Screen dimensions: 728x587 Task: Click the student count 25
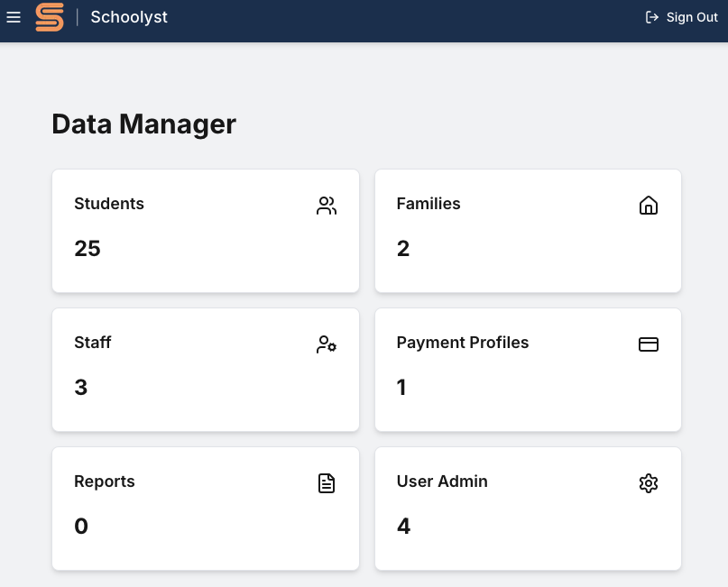88,248
